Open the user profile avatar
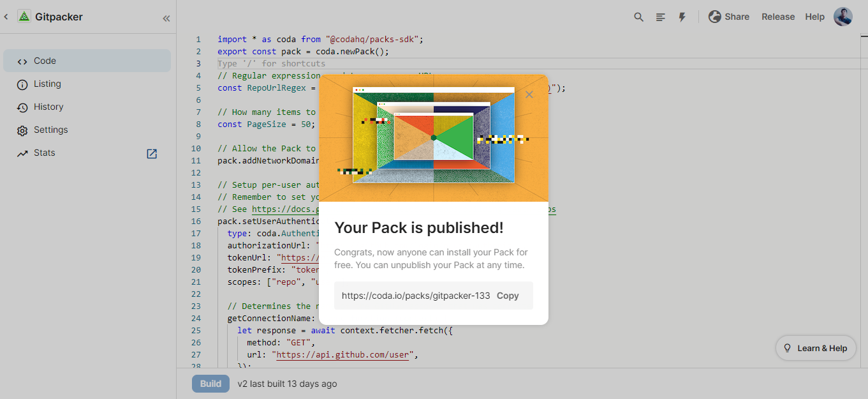868x399 pixels. point(843,17)
